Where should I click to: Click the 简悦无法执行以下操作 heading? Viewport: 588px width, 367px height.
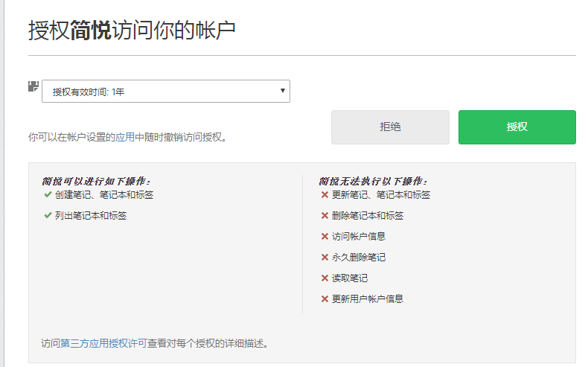pyautogui.click(x=373, y=182)
